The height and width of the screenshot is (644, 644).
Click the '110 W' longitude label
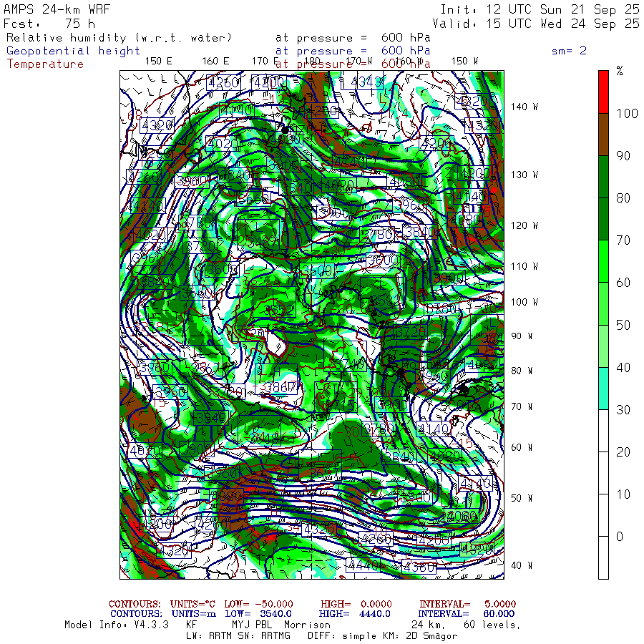coord(525,267)
